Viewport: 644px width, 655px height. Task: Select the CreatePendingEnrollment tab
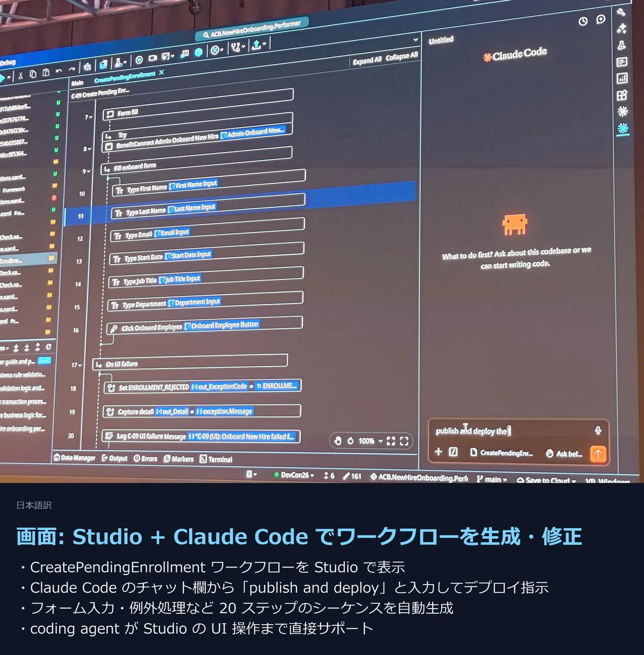point(125,77)
